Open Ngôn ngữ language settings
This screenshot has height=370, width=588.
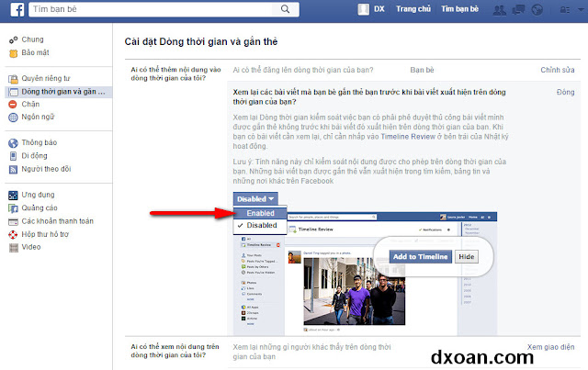pyautogui.click(x=38, y=117)
